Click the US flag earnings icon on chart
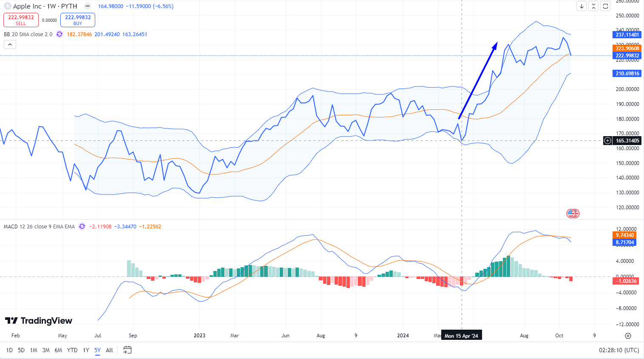Image resolution: width=644 pixels, height=359 pixels. click(x=573, y=214)
